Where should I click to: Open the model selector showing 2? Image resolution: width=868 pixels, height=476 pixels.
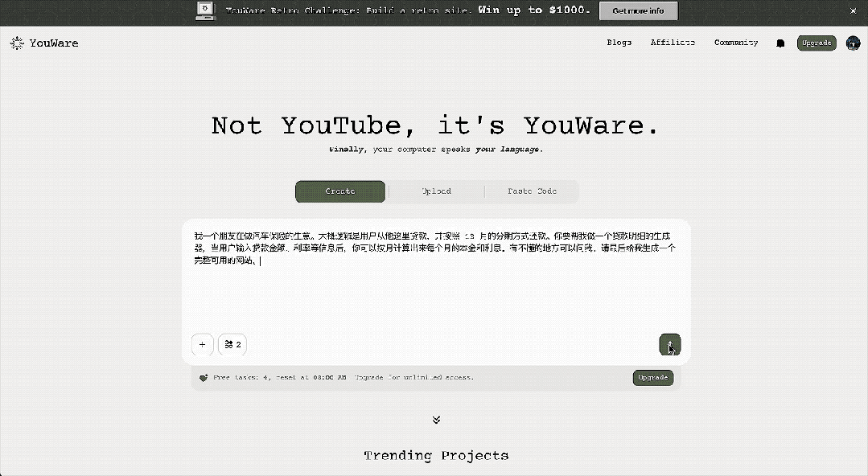click(x=232, y=344)
